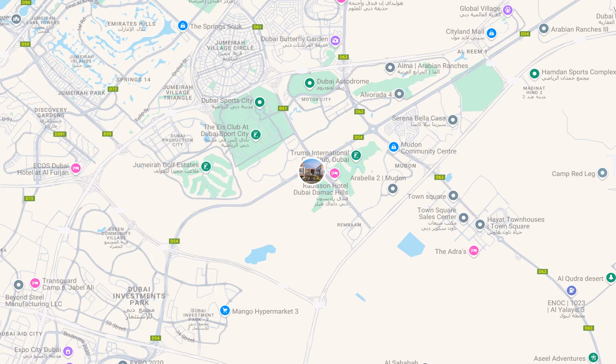Select Mango Hypermarket 3 cart icon

pos(225,311)
